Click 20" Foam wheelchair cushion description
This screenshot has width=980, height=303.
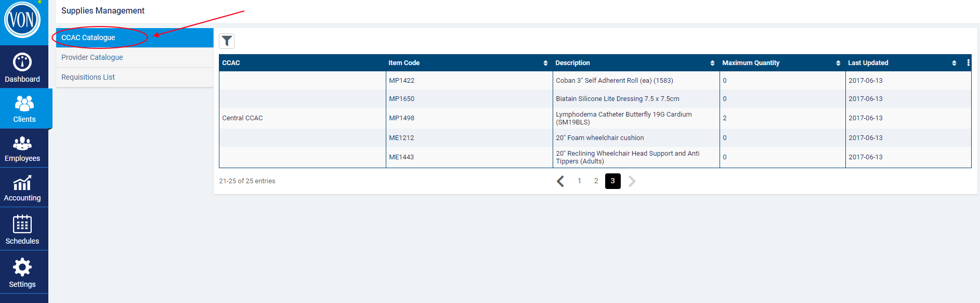tap(600, 138)
